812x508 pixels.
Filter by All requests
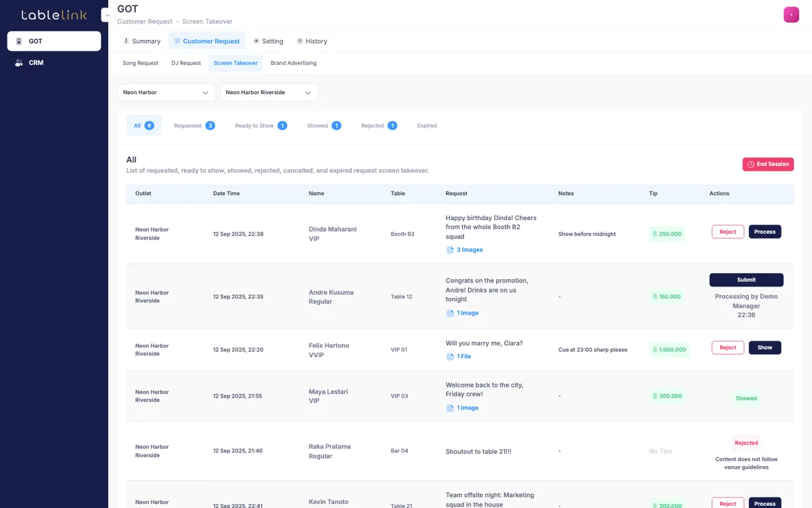click(x=144, y=126)
